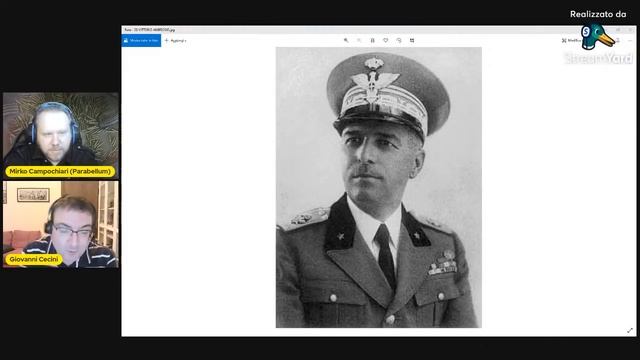This screenshot has height=360, width=640.
Task: Add the photo to favorites with the heart icon
Action: 385,40
